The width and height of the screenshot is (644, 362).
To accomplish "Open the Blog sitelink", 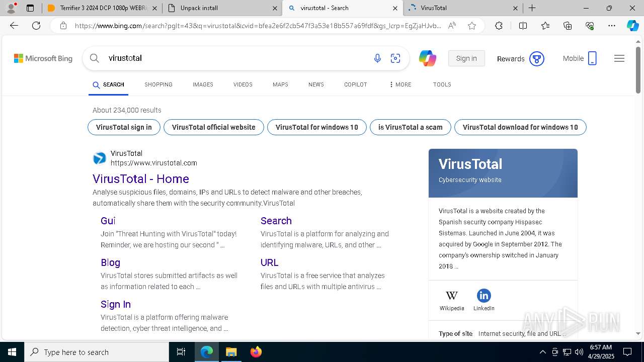I will click(x=110, y=262).
